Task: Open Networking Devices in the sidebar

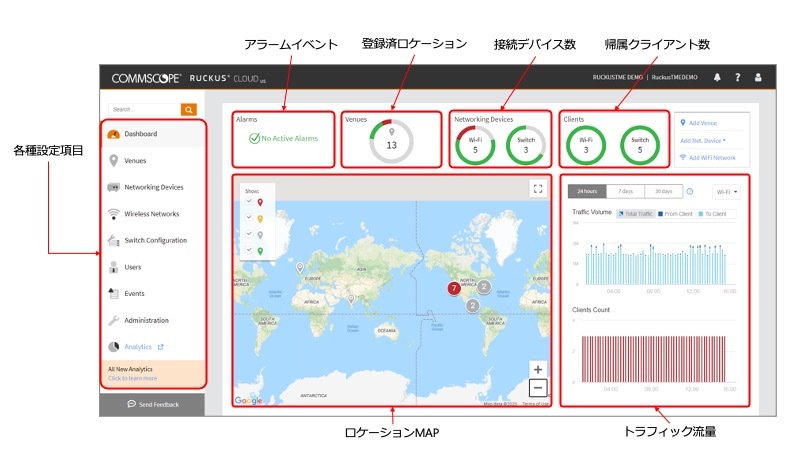Action: (153, 187)
